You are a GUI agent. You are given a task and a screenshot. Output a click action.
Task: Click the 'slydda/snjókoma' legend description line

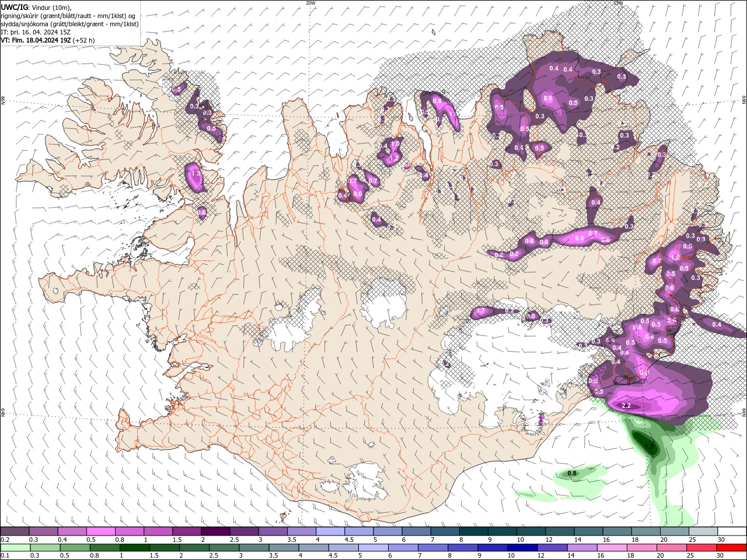point(70,24)
